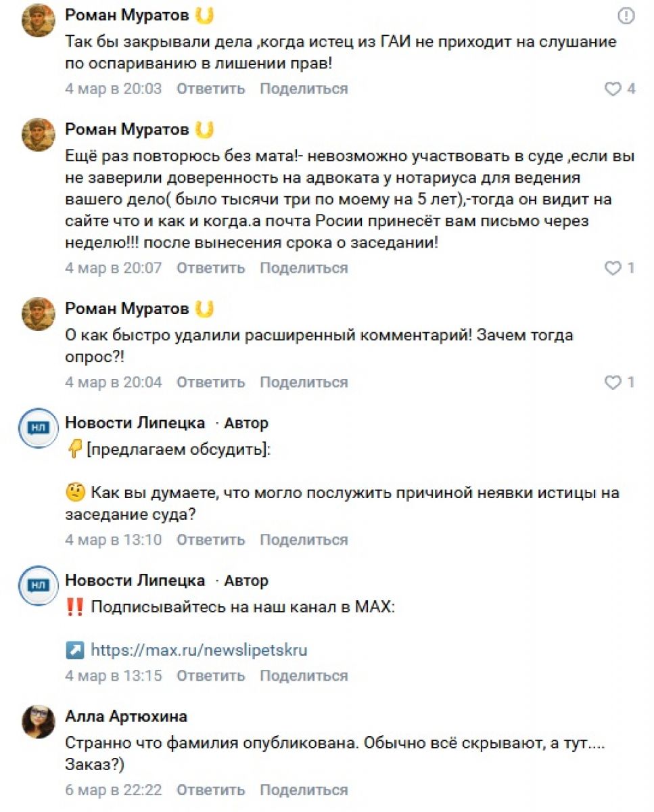Screen dimensions: 654x812
Task: Click Новости Липецка name above MAX comment
Action: point(135,580)
